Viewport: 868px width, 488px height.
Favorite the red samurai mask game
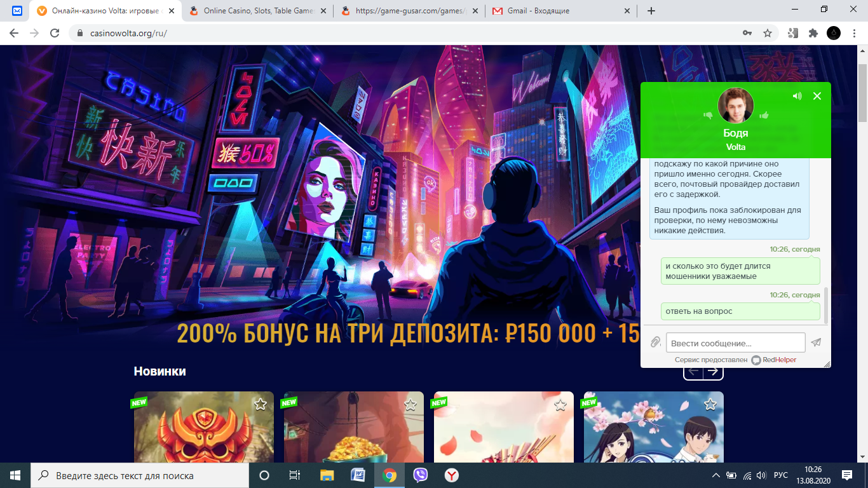[x=260, y=404]
